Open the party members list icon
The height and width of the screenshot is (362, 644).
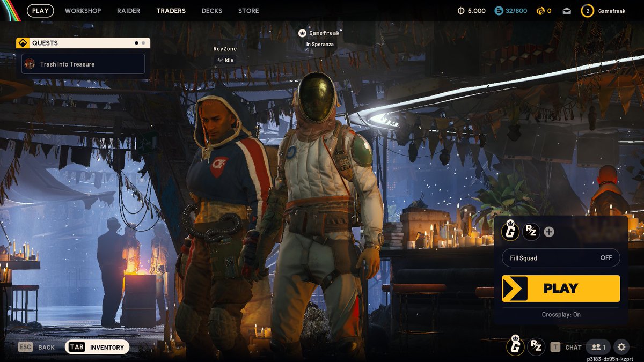pos(598,347)
